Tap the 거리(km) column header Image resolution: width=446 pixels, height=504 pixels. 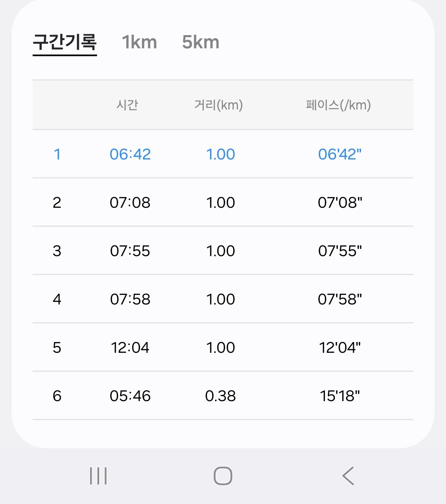pos(218,105)
